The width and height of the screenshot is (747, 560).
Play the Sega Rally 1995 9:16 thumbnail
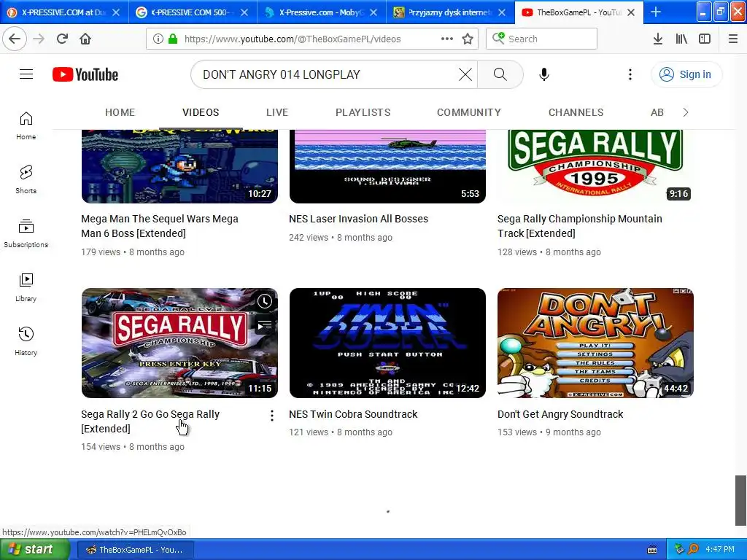point(595,166)
